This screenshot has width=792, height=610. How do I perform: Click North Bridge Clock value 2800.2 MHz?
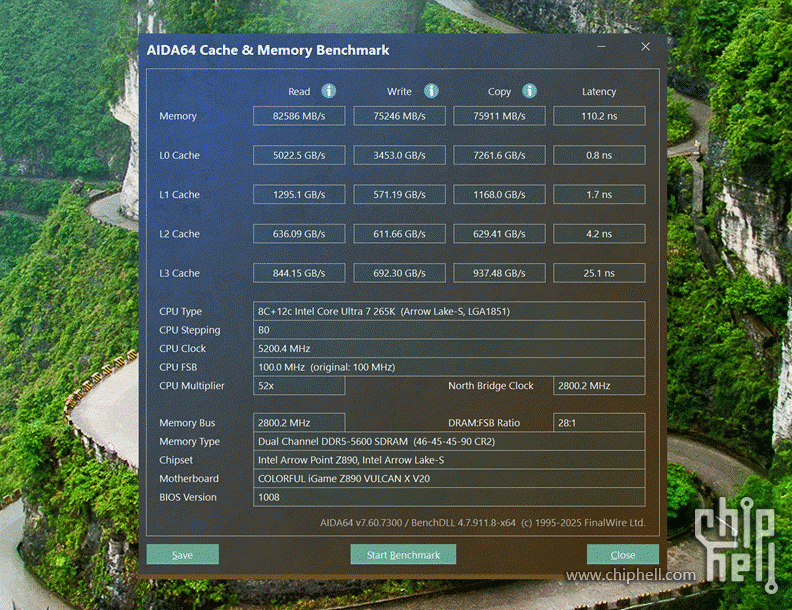coord(599,386)
